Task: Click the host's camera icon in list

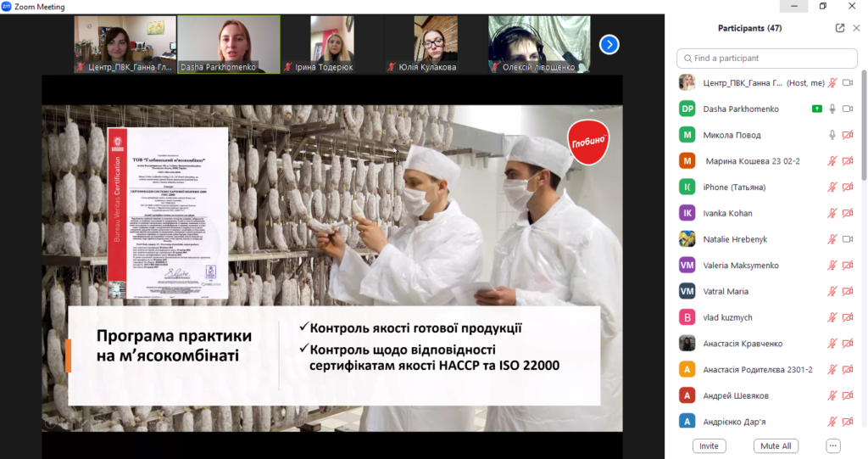Action: point(848,83)
